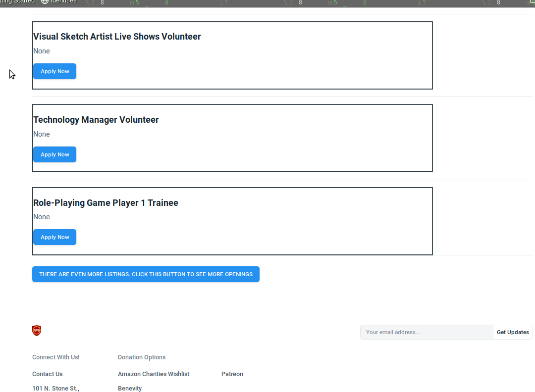The height and width of the screenshot is (392, 535).
Task: Open the Contact Us link
Action: pyautogui.click(x=48, y=374)
